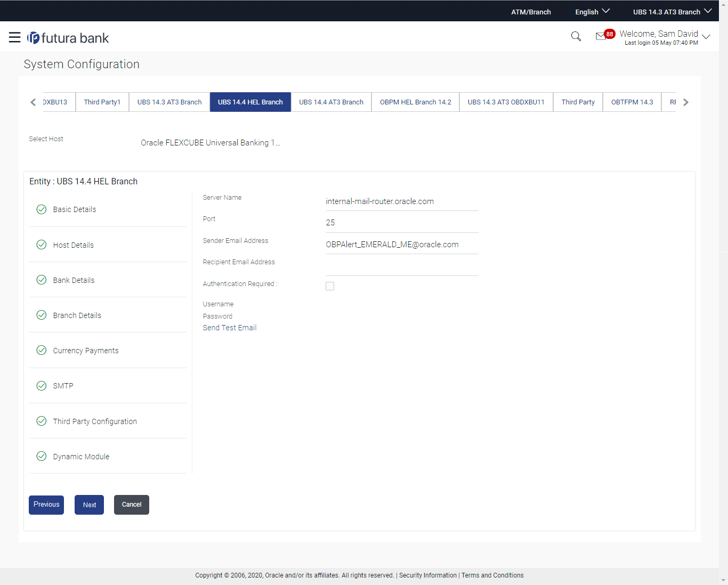Screen dimensions: 728x585
Task: Click the Send Test Email link
Action: 230,328
